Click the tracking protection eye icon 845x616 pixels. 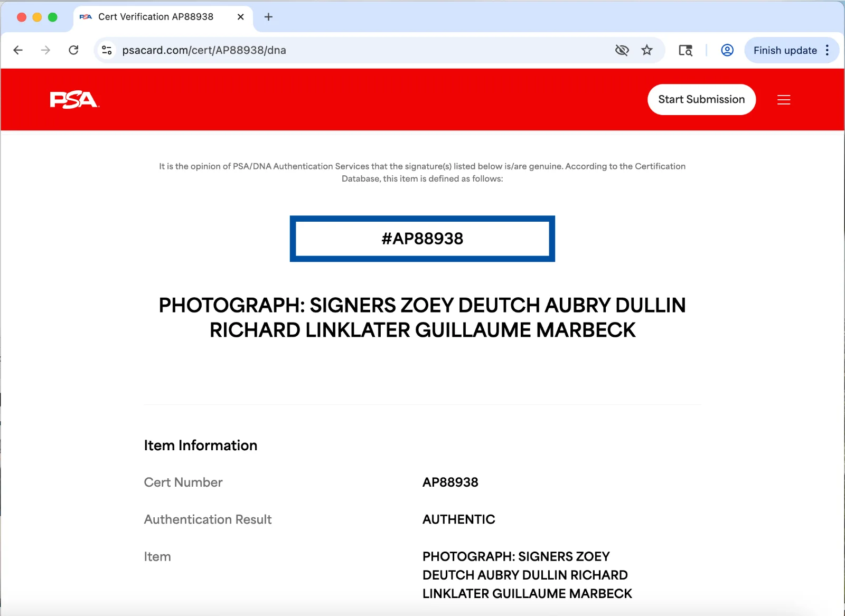(x=622, y=50)
